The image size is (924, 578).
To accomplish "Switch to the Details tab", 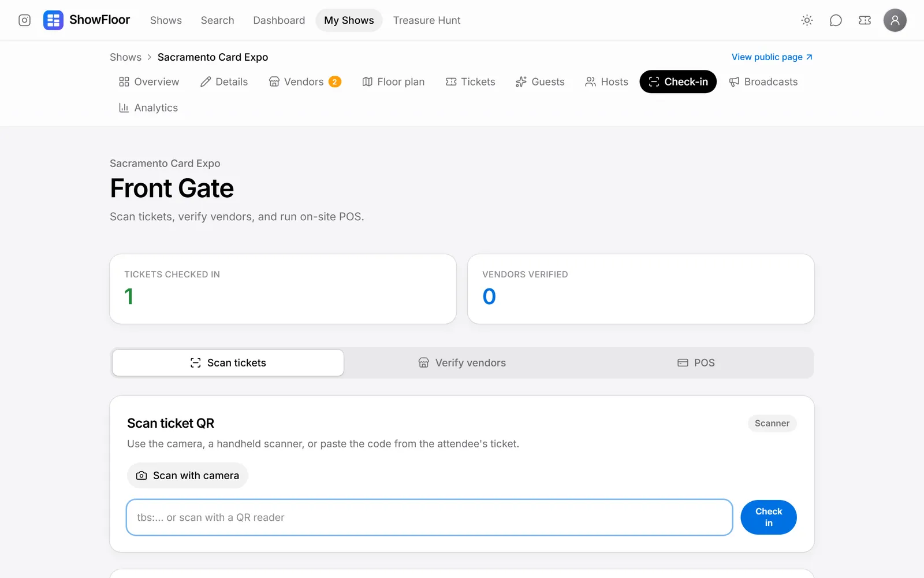I will pyautogui.click(x=224, y=81).
